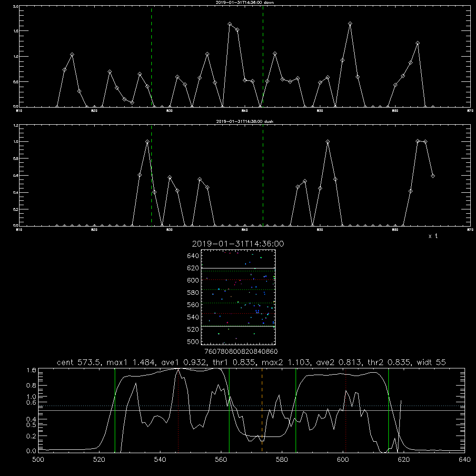Click the dusk plot peak marker at x=827
This screenshot has width=476, height=476.
(x=147, y=141)
